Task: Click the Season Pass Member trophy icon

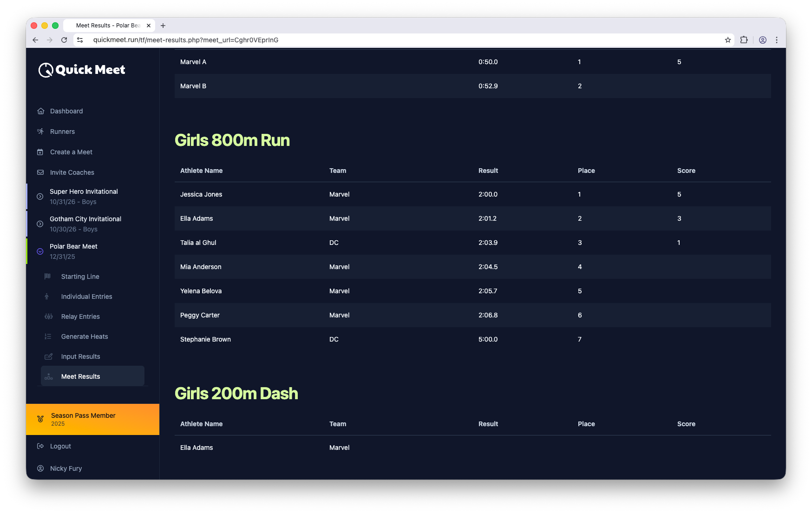Action: pyautogui.click(x=40, y=419)
